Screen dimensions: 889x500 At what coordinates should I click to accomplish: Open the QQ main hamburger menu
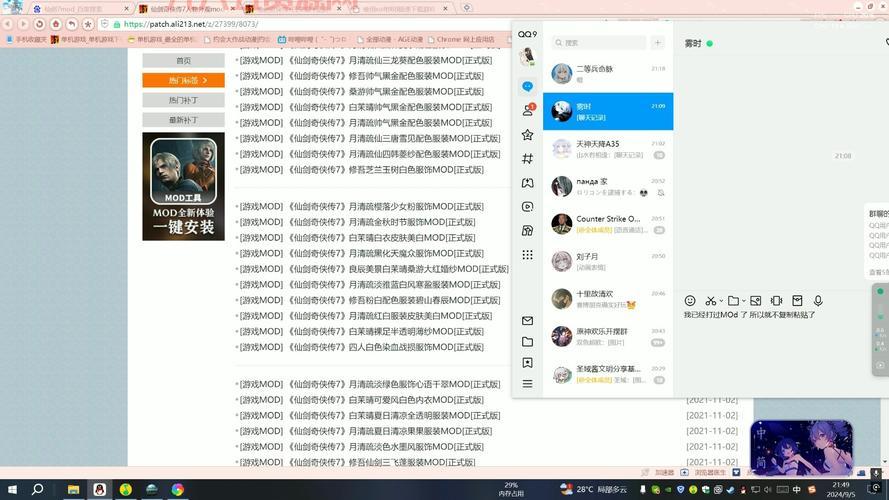click(527, 384)
